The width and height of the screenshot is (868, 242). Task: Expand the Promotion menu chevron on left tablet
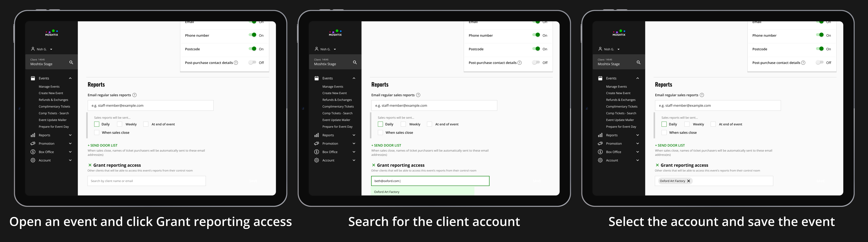70,143
